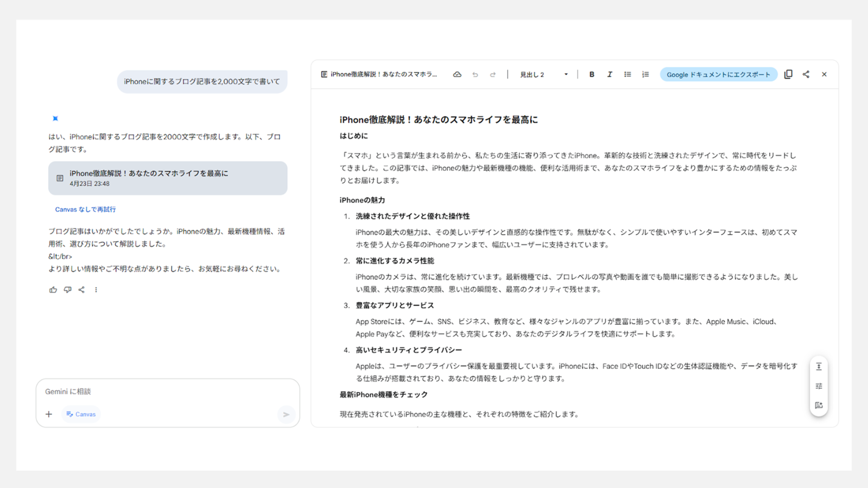Click Google ドキュメントにエクスポート button
This screenshot has width=868, height=488.
tap(718, 74)
